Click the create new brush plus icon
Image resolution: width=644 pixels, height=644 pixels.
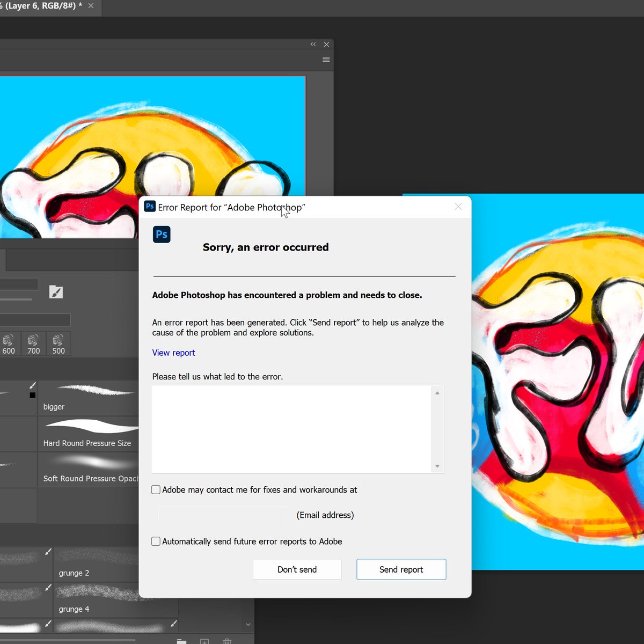point(204,642)
